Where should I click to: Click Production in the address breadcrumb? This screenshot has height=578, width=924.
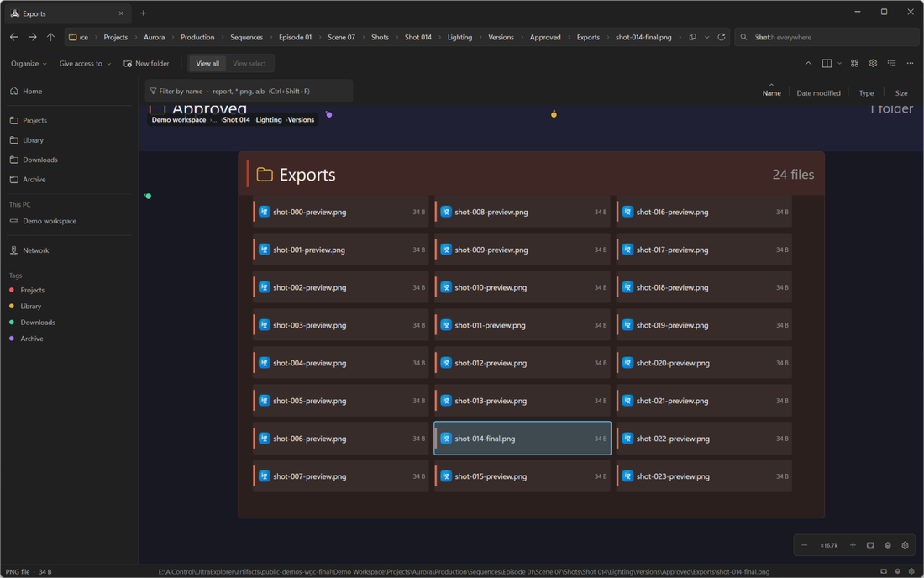pyautogui.click(x=197, y=37)
